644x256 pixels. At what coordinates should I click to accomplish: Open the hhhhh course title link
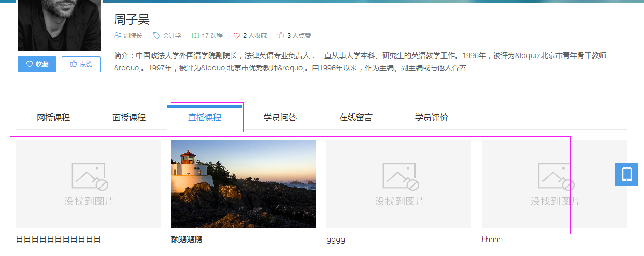(492, 239)
